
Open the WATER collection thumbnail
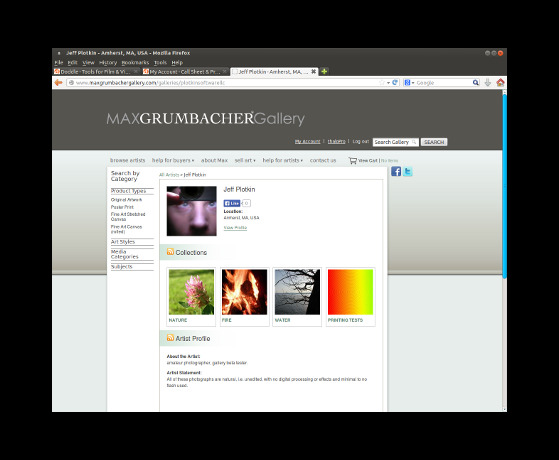[x=297, y=292]
